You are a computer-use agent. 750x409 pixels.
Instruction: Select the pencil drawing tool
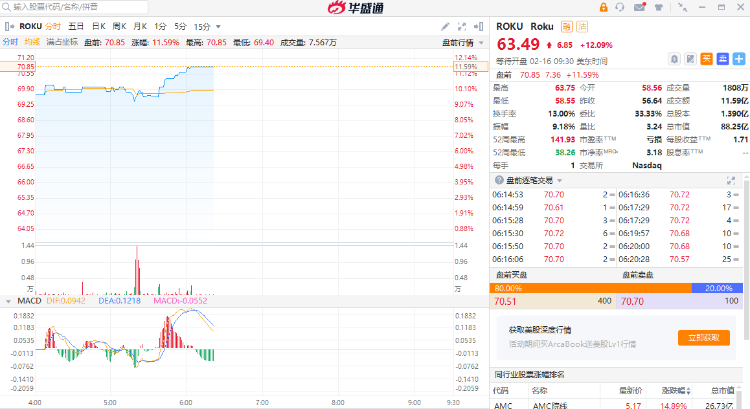(445, 27)
